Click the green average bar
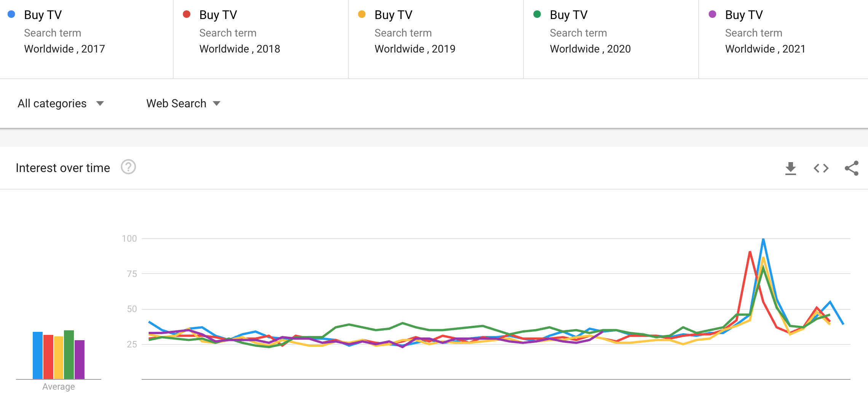Screen dimensions: 868x395 click(69, 355)
